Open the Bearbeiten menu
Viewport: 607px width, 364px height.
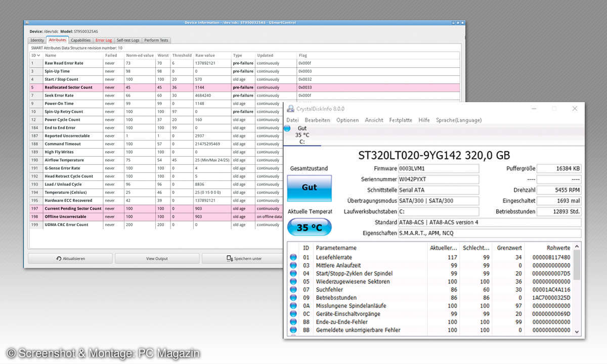317,120
